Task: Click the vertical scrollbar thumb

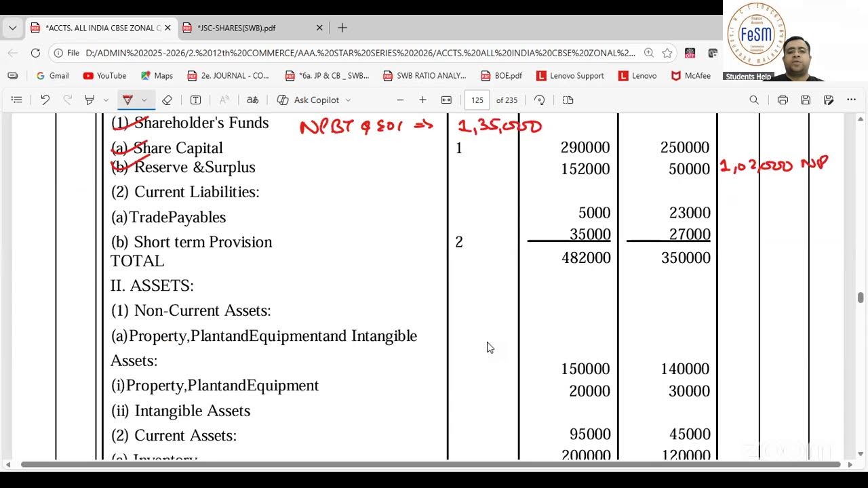Action: [861, 298]
